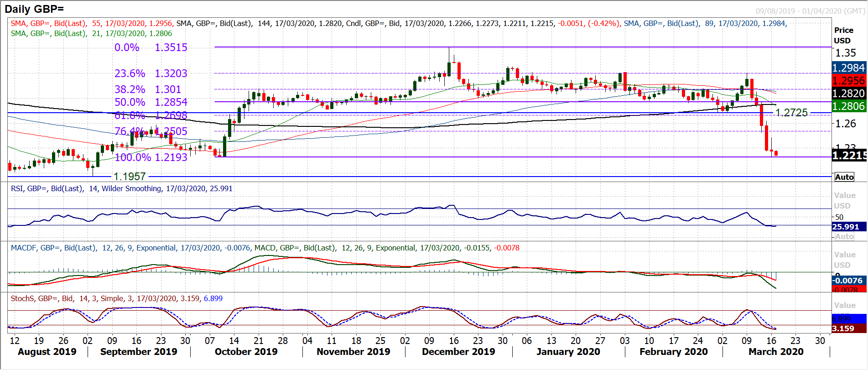
Task: Click 'August 2019' on the time axis
Action: tap(47, 352)
